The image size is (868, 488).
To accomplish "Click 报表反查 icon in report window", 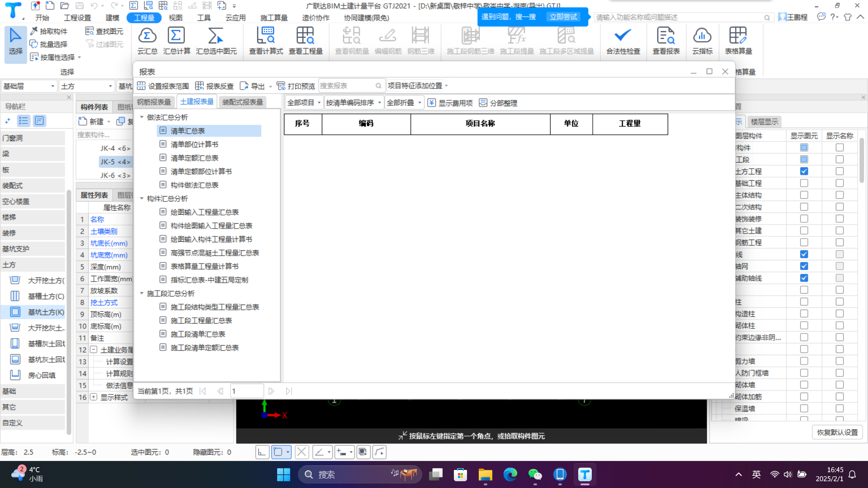I will tap(214, 86).
